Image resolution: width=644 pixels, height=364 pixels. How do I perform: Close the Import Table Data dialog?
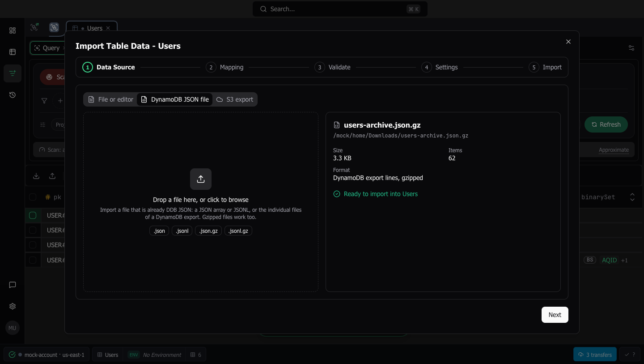pyautogui.click(x=568, y=42)
